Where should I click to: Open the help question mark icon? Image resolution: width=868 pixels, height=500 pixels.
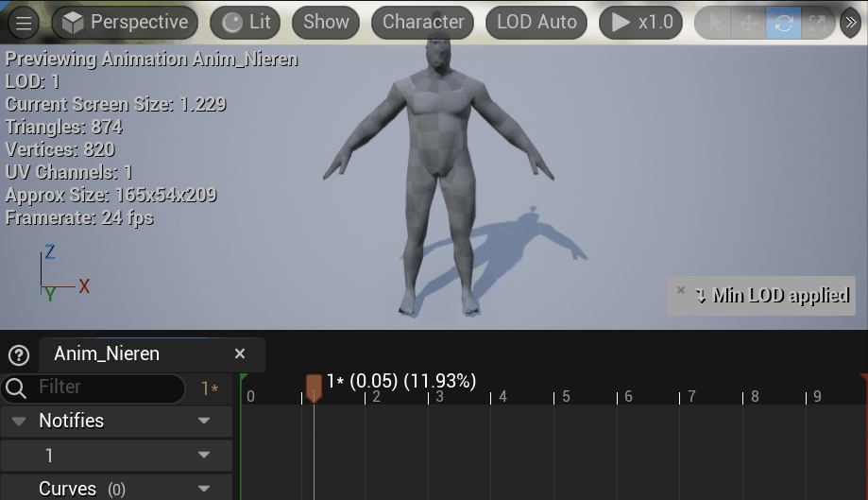19,355
